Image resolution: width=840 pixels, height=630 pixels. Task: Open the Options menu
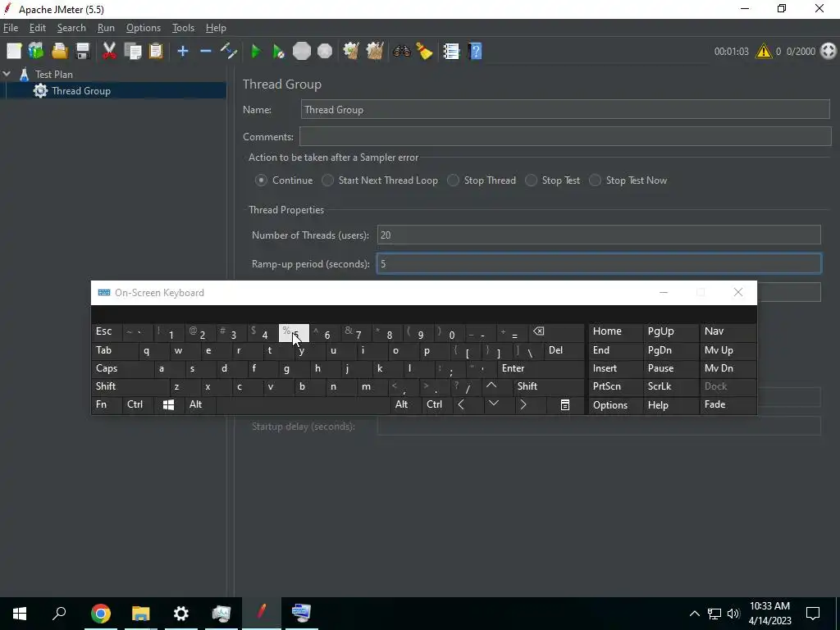[143, 28]
